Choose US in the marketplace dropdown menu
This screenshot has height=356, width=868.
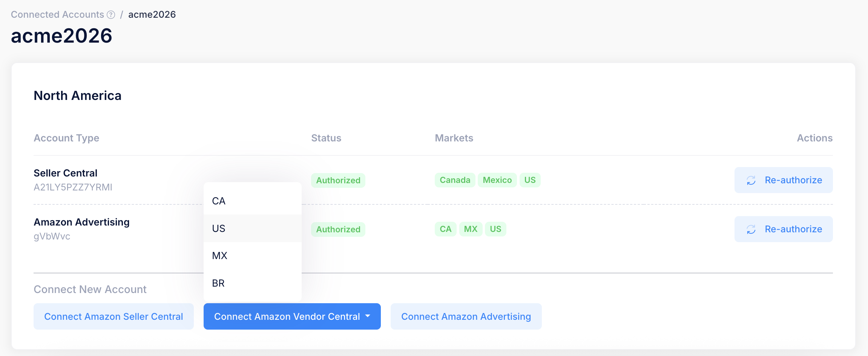click(219, 229)
